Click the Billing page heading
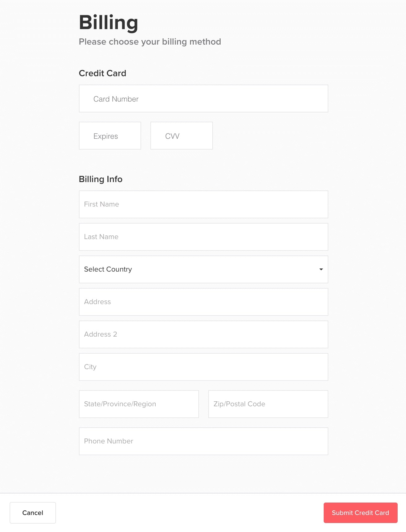 coord(108,23)
